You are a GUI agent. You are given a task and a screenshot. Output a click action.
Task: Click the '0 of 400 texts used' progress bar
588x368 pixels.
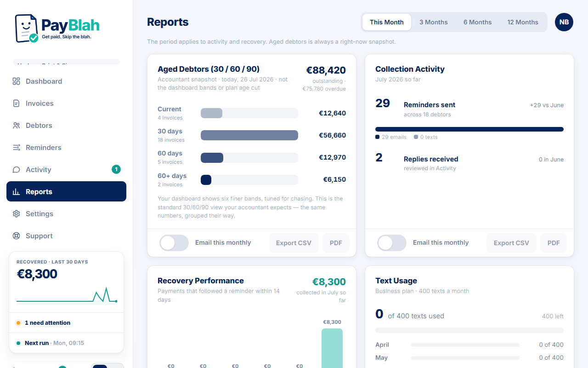(469, 330)
